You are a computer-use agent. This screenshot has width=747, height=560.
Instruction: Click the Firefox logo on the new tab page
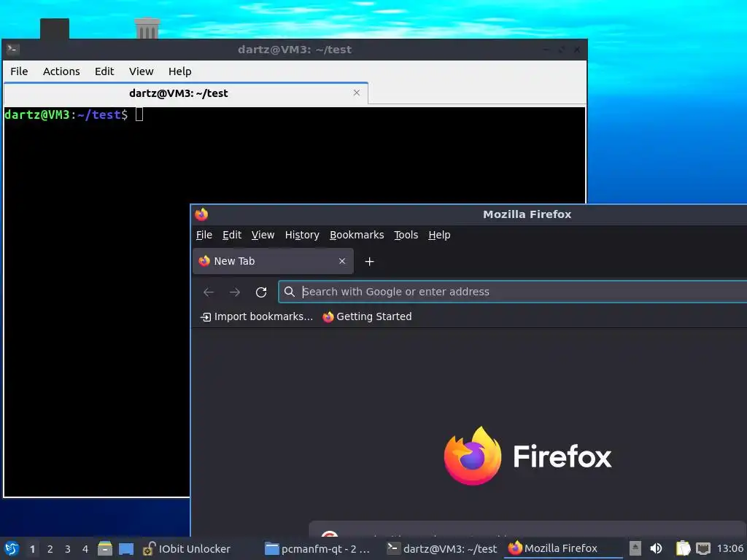473,456
